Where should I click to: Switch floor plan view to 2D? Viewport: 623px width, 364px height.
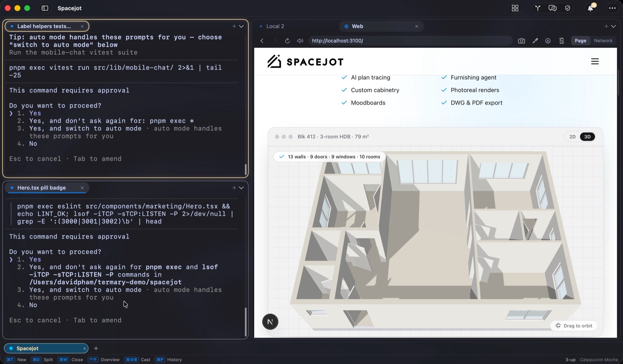572,137
